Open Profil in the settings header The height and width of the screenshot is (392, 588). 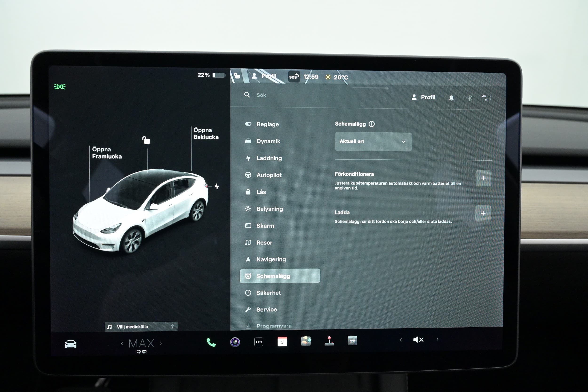click(x=423, y=97)
